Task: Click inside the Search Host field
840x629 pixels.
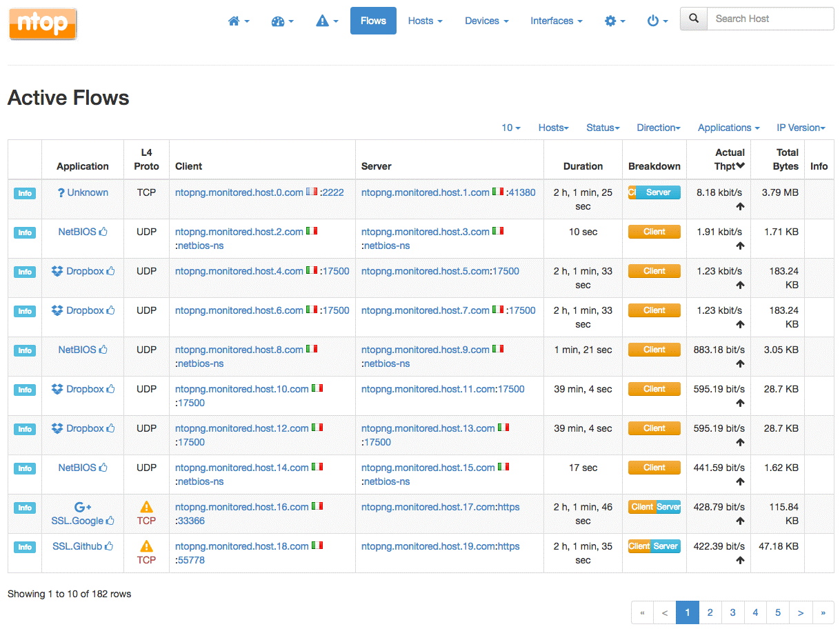Action: pos(766,19)
